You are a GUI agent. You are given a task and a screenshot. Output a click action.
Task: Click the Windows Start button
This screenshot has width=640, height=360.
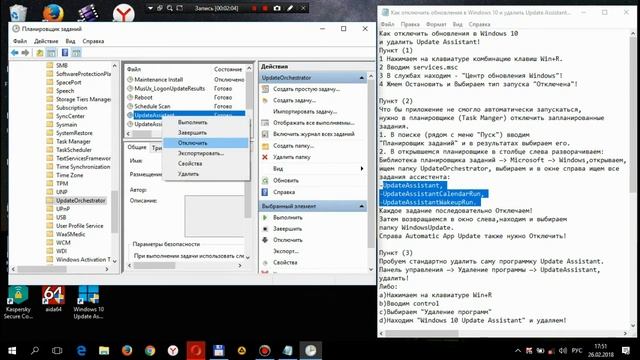pyautogui.click(x=12, y=351)
